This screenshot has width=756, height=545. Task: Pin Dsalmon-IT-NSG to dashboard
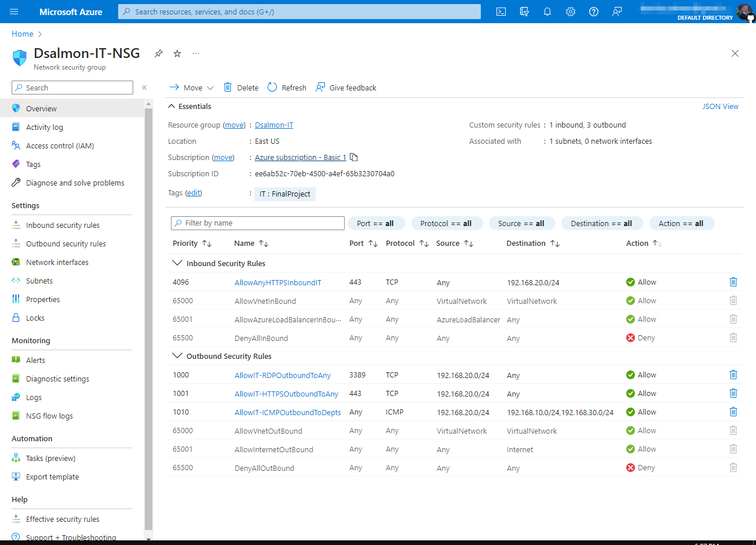point(158,53)
